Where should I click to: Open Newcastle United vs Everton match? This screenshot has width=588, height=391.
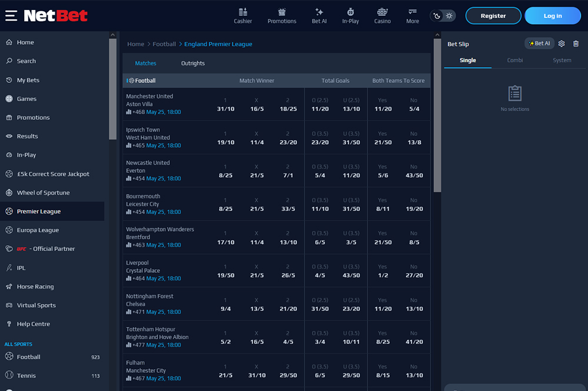148,167
